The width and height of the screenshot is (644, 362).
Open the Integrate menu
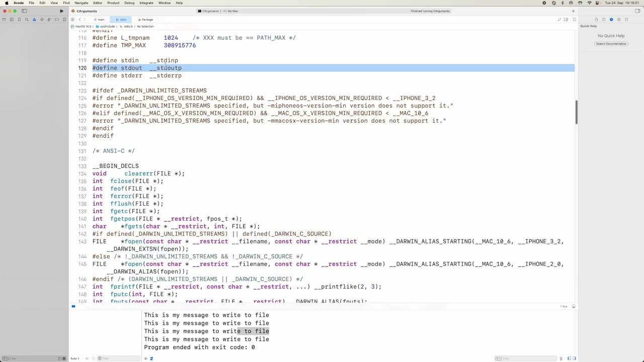146,3
